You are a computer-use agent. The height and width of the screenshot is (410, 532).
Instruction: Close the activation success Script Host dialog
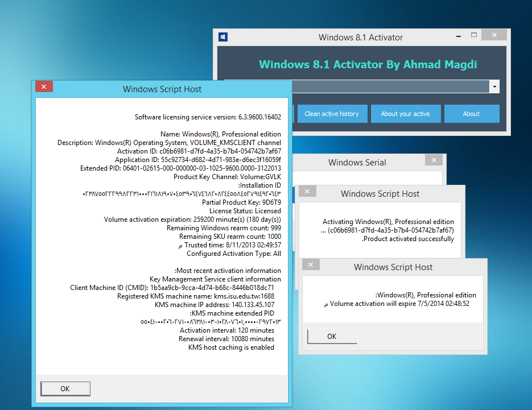click(307, 191)
